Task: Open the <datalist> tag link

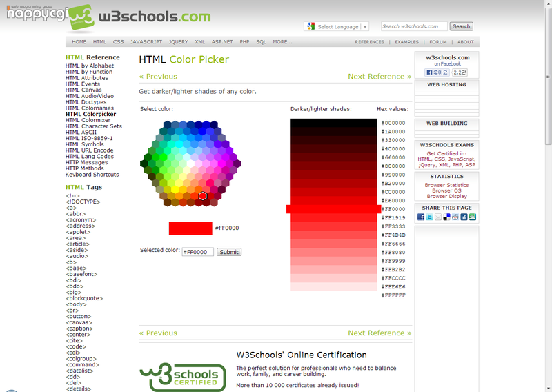Action: pyautogui.click(x=79, y=371)
